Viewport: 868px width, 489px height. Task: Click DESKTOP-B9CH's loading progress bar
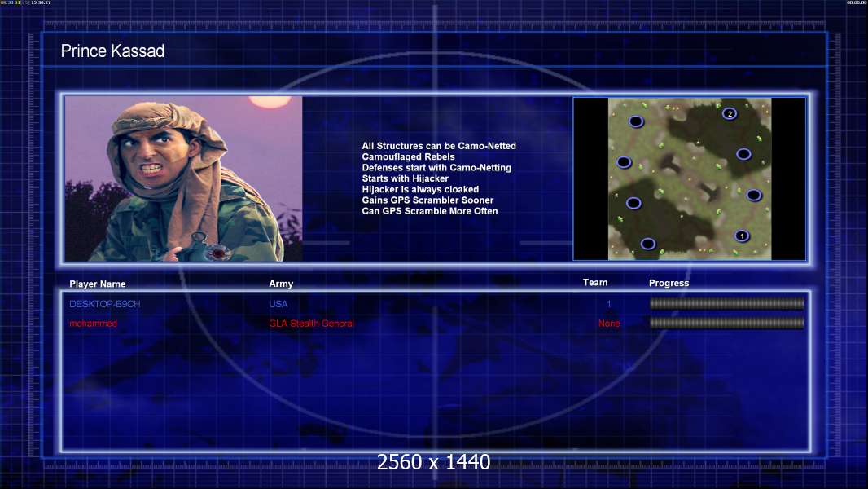coord(727,303)
